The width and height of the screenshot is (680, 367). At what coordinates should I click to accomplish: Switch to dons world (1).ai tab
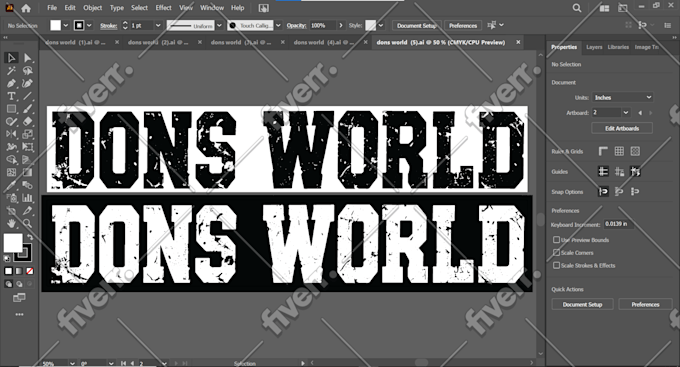click(75, 43)
